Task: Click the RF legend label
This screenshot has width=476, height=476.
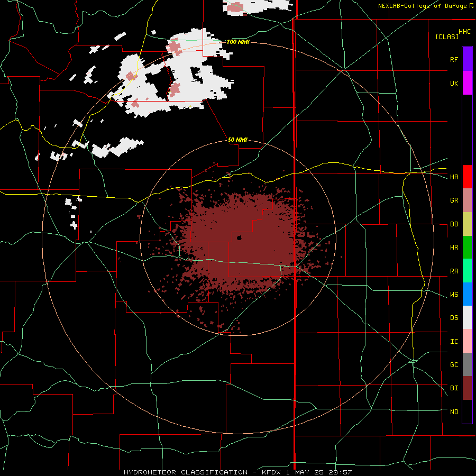Action: tap(454, 59)
